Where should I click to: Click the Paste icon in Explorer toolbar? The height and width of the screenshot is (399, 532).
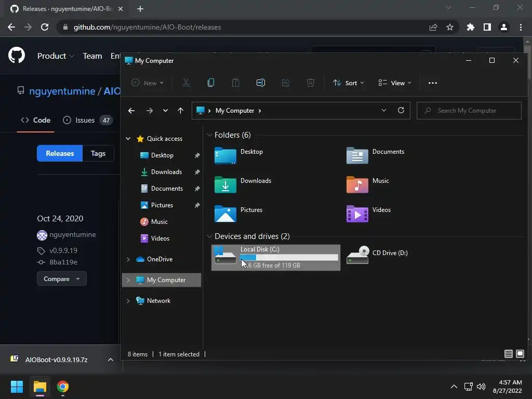[x=235, y=83]
